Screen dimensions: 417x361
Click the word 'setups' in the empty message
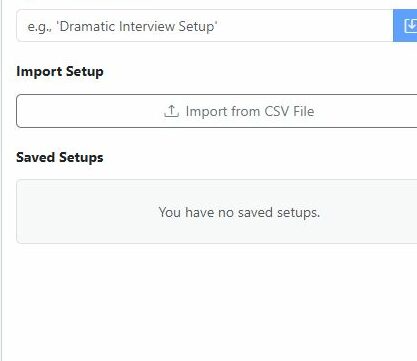pyautogui.click(x=298, y=213)
